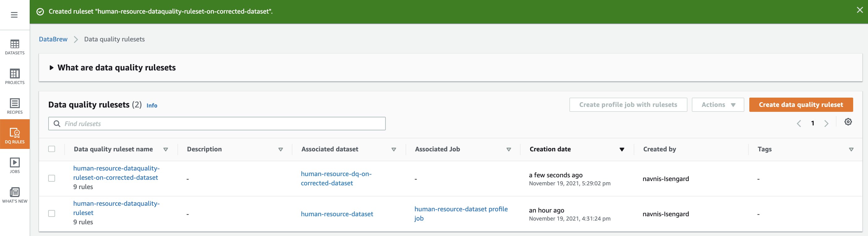Navigate to Recipes page
This screenshot has height=236, width=868.
pyautogui.click(x=15, y=106)
